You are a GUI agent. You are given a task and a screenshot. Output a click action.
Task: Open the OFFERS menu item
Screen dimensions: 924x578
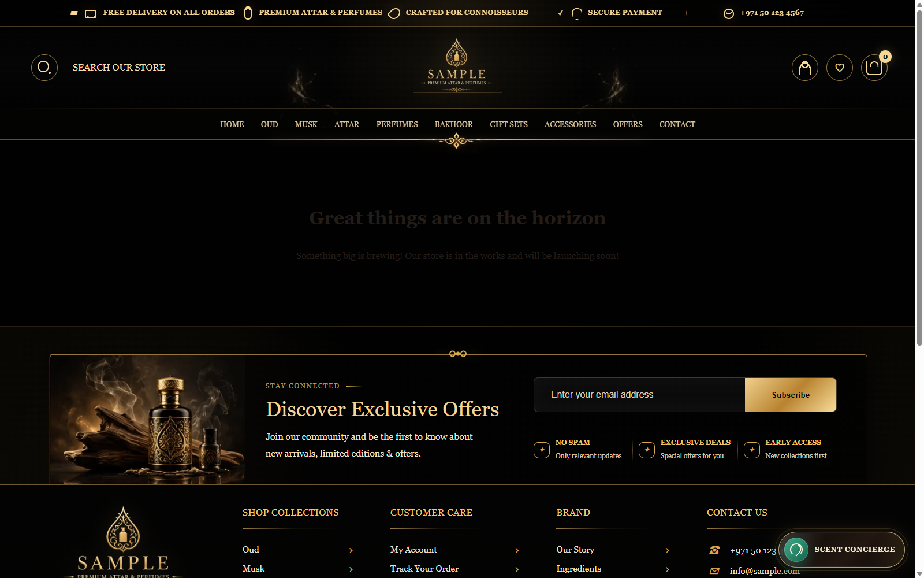tap(628, 124)
